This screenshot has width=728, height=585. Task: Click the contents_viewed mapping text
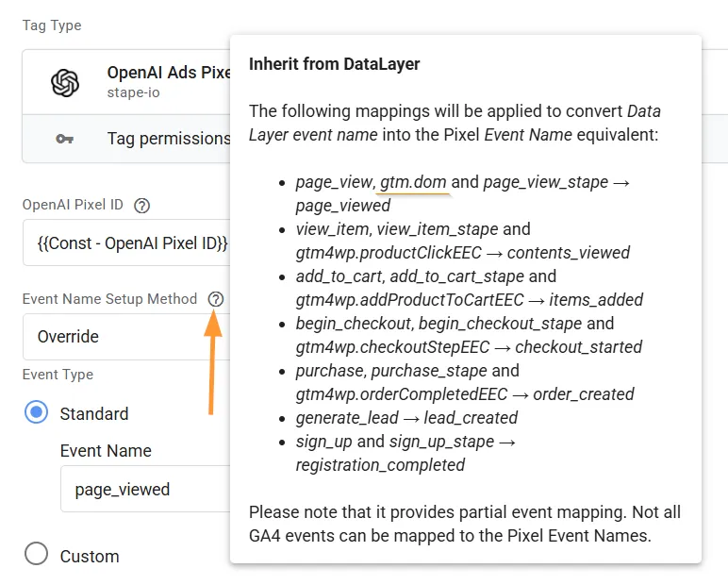click(x=569, y=253)
